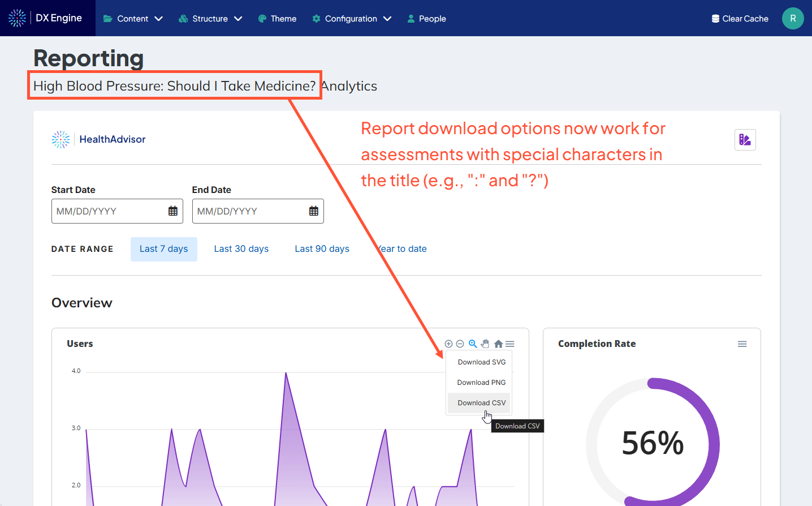Expand the Configuration dropdown chevron
This screenshot has width=812, height=506.
[x=387, y=19]
